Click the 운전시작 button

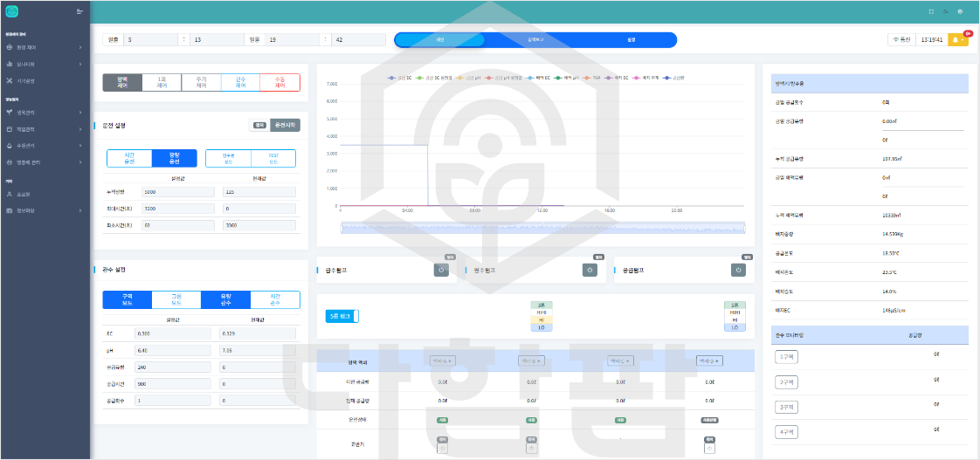(x=285, y=125)
